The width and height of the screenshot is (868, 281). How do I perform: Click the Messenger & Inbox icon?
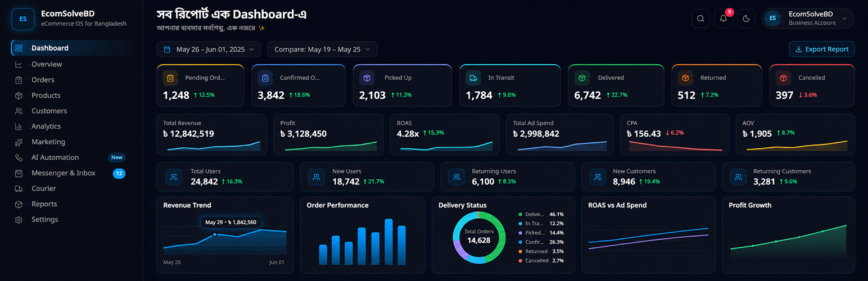(x=19, y=173)
